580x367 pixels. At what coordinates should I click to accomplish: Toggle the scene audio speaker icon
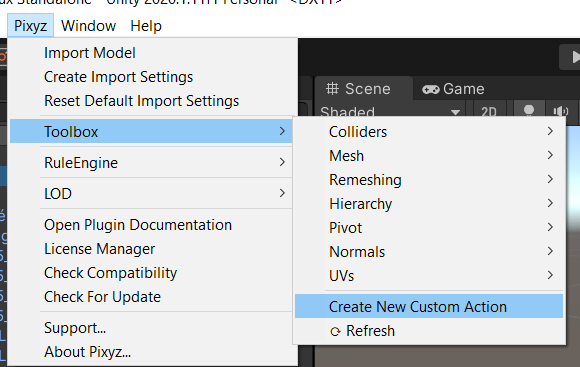click(x=561, y=111)
